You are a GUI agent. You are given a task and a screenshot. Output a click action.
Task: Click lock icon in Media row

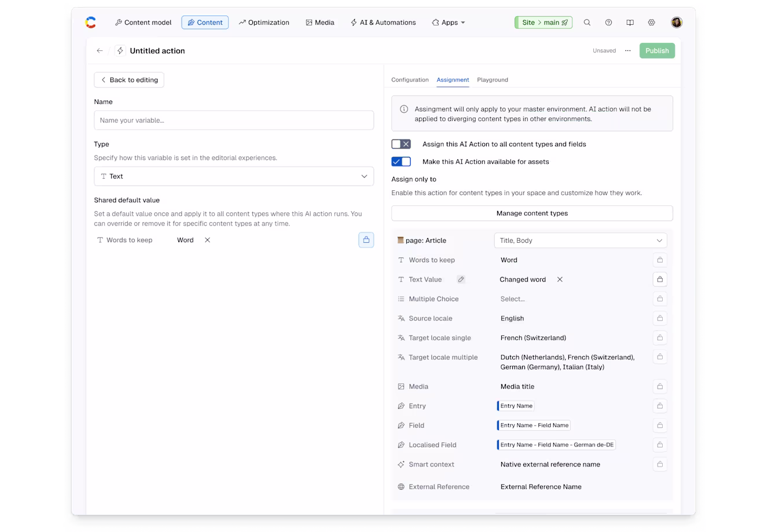coord(660,386)
